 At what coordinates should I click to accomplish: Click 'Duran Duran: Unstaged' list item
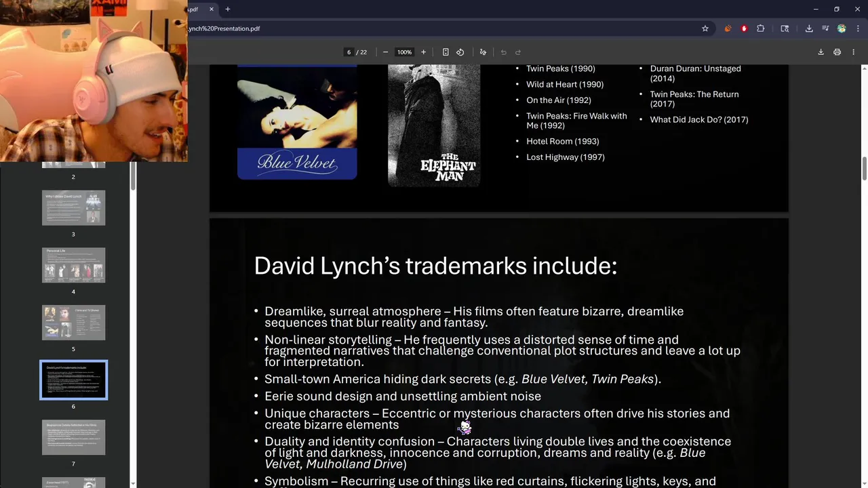[696, 73]
